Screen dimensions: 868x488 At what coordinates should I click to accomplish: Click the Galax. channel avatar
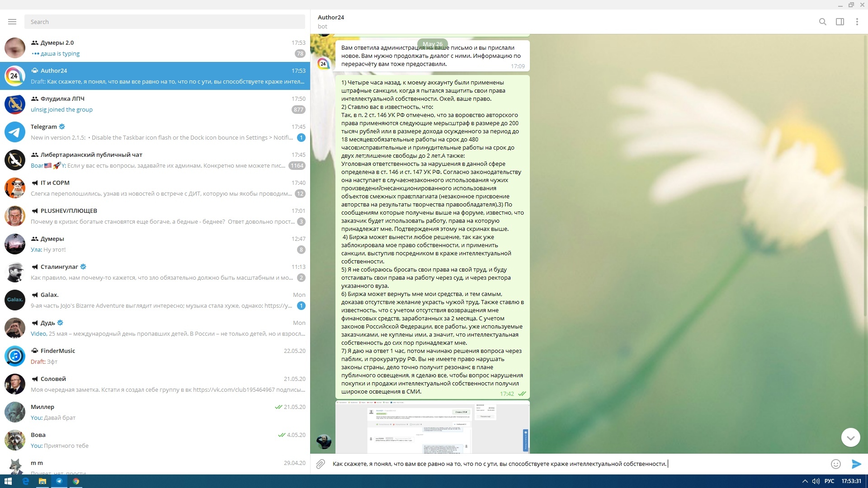15,300
